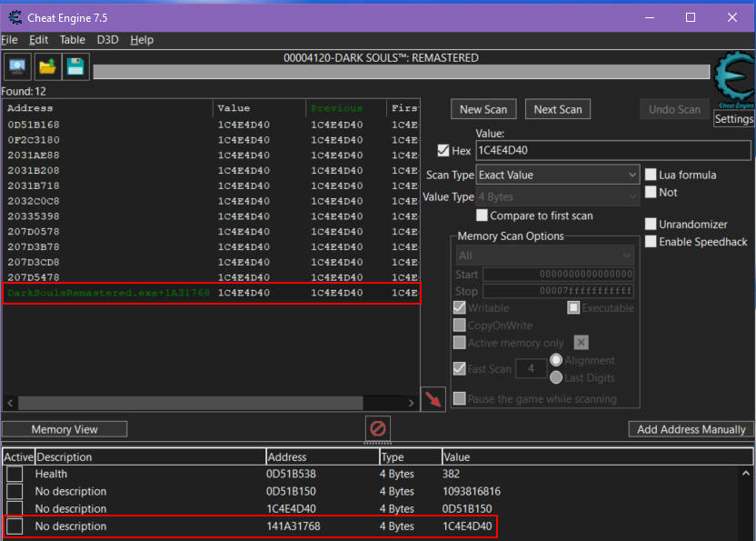
Task: Click the Cheat Engine title bar icon
Action: (x=15, y=18)
